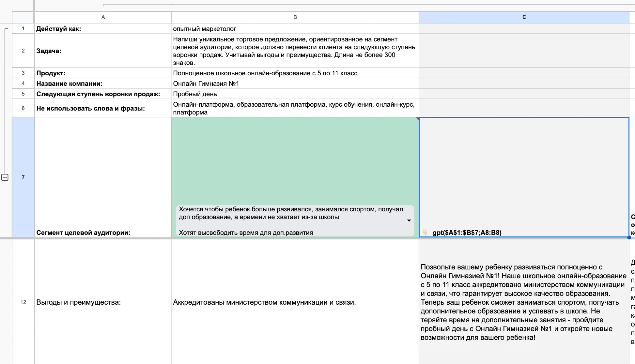This screenshot has height=364, width=635.
Task: Select the cell with 'Онлайн Гимназия №1' company name
Action: coord(295,83)
